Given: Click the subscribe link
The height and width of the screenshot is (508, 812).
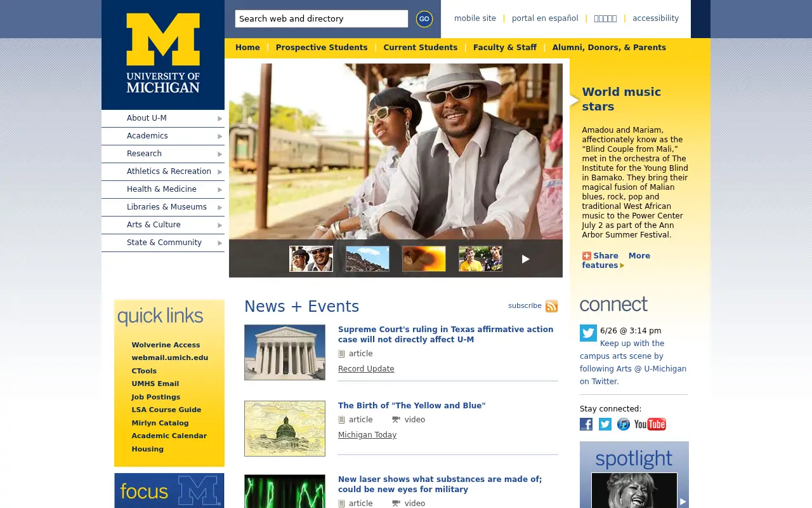Looking at the screenshot, I should click(x=525, y=305).
